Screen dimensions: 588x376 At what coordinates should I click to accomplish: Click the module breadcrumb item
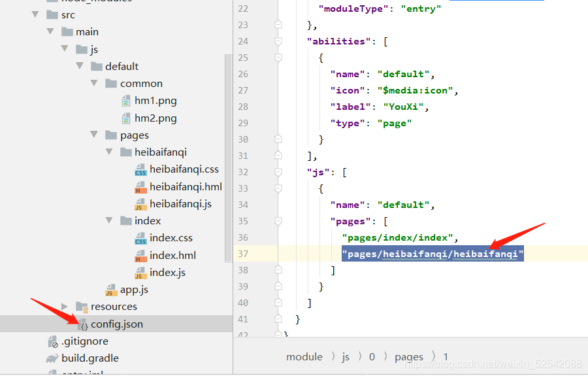pyautogui.click(x=304, y=357)
